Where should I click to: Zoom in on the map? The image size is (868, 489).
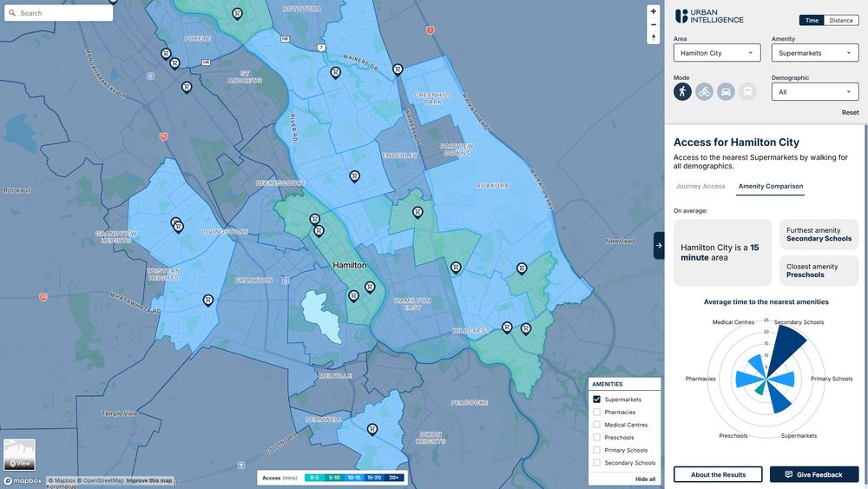[x=654, y=11]
